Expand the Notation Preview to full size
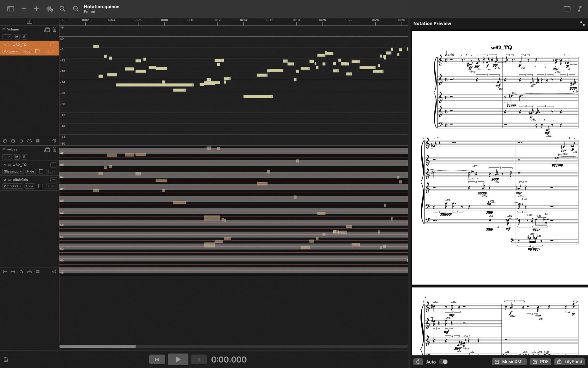 (582, 24)
